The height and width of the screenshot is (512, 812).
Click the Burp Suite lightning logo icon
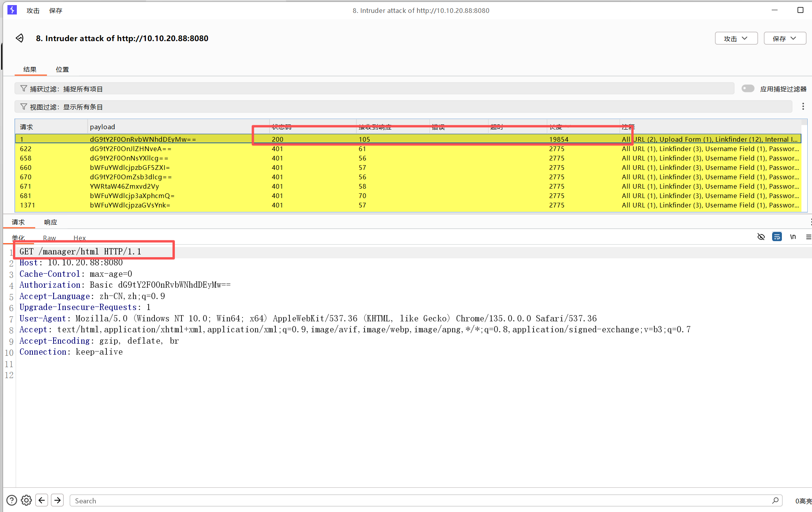click(12, 10)
